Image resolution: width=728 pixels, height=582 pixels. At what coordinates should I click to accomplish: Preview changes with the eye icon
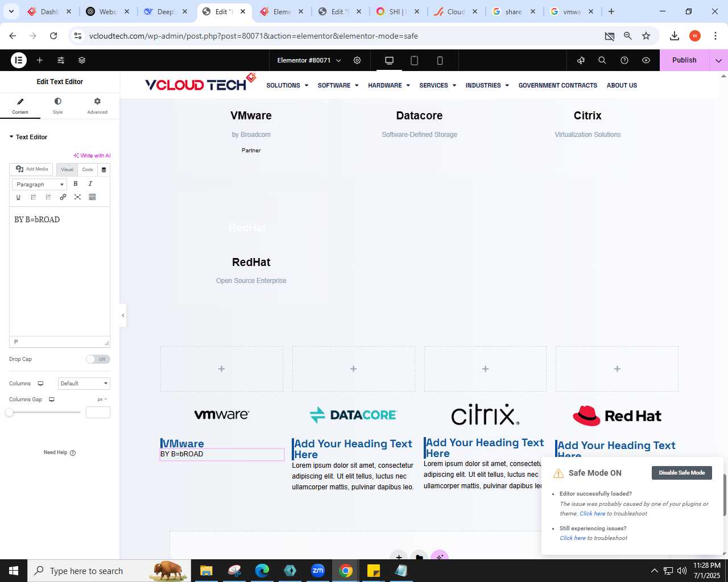(646, 60)
